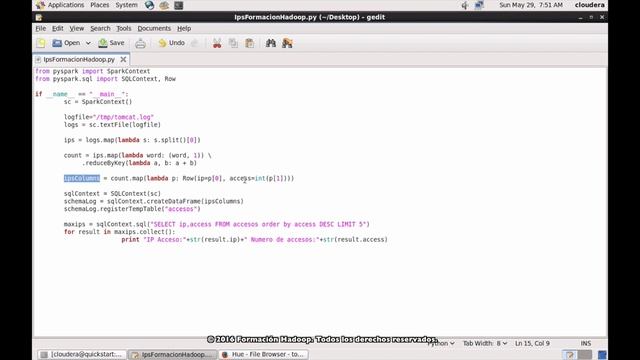Click the cloudera user name
Image resolution: width=640 pixels, height=360 pixels.
point(589,5)
